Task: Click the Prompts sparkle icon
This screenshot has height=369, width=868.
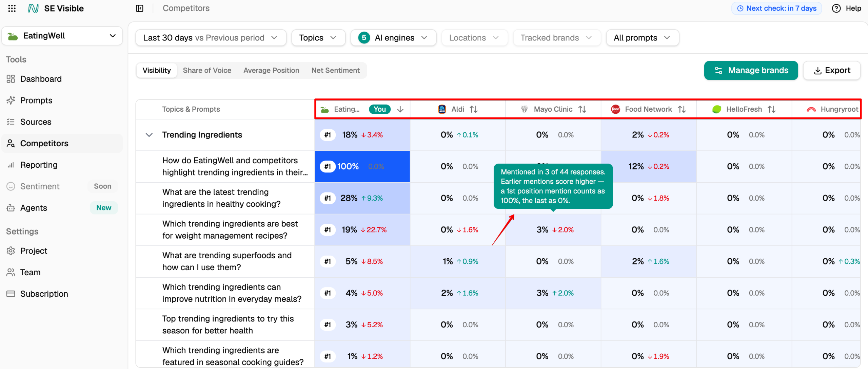Action: tap(11, 100)
